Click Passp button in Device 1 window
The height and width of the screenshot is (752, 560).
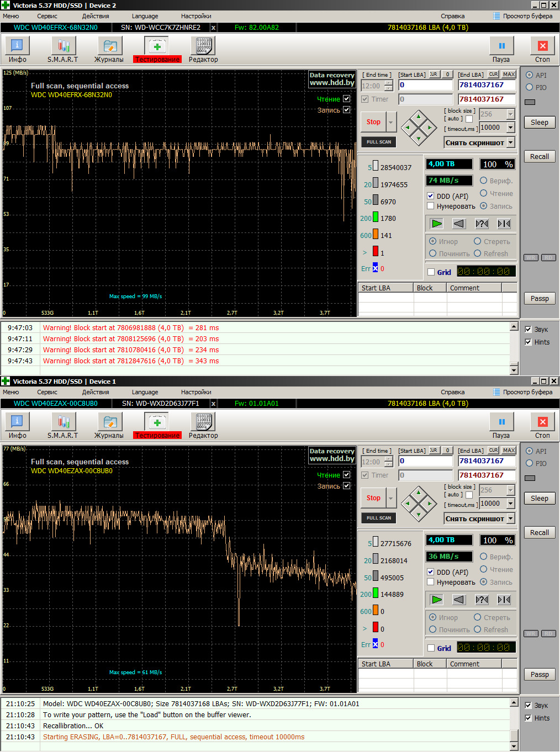point(540,675)
